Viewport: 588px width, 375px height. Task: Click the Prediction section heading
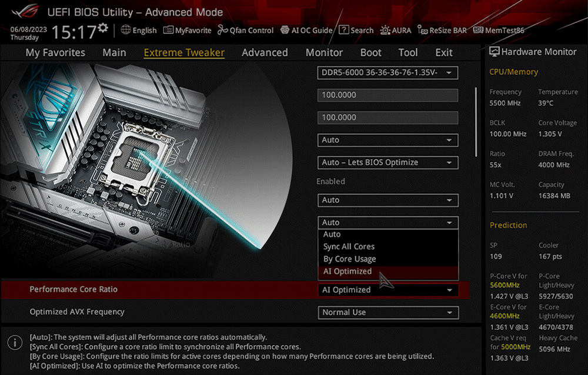coord(508,225)
